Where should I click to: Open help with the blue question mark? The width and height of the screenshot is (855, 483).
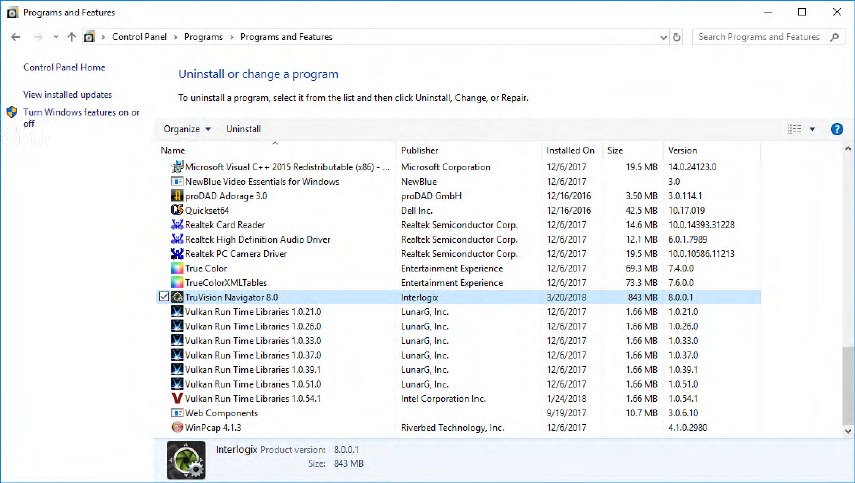coord(836,129)
